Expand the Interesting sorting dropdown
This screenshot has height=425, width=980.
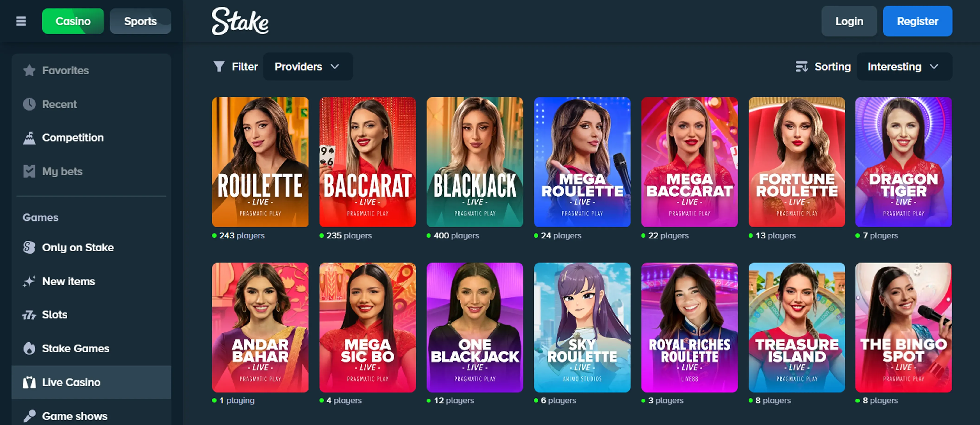click(904, 67)
